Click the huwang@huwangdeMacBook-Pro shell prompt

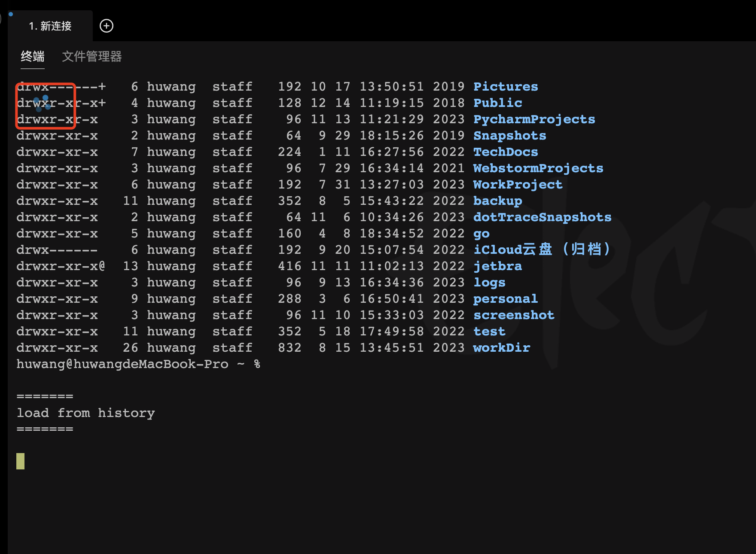click(x=122, y=364)
